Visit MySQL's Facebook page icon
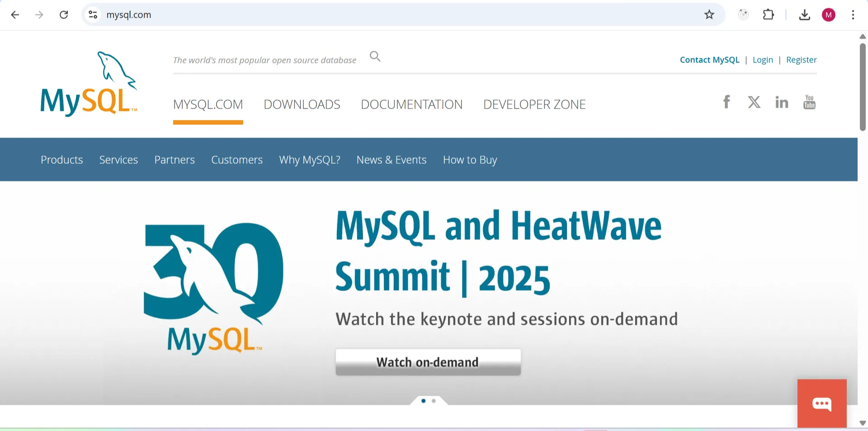The width and height of the screenshot is (868, 431). pyautogui.click(x=726, y=102)
